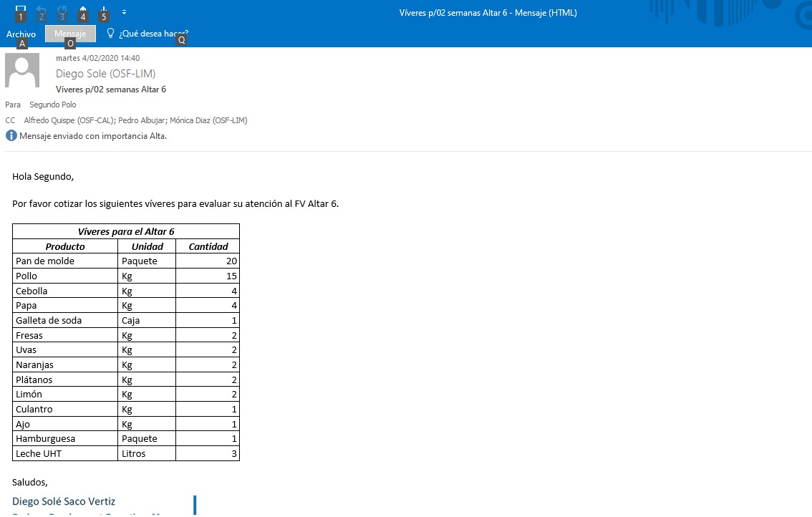Click the blue info icon for importance notice
The image size is (812, 517).
point(11,136)
